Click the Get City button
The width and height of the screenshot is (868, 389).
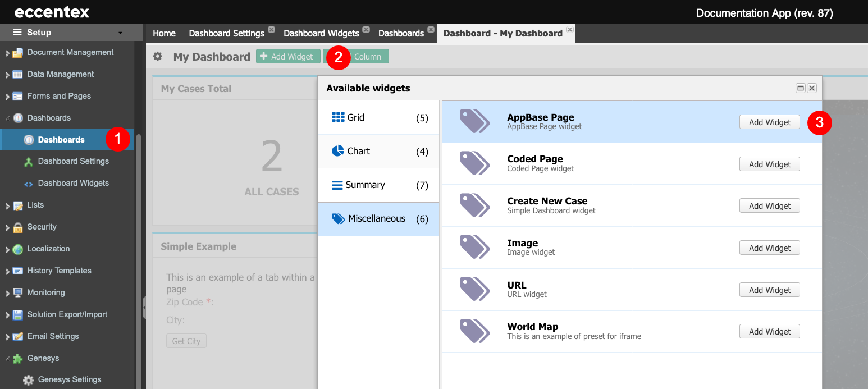click(186, 341)
